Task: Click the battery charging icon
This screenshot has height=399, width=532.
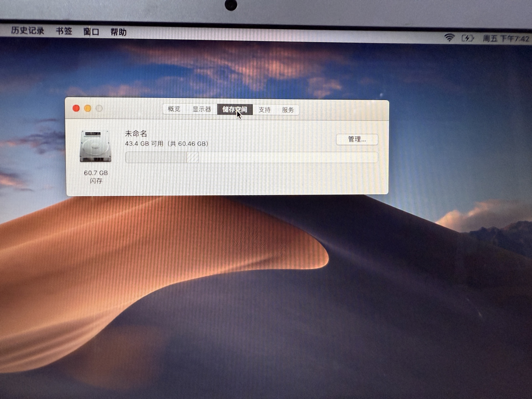Action: (x=468, y=38)
